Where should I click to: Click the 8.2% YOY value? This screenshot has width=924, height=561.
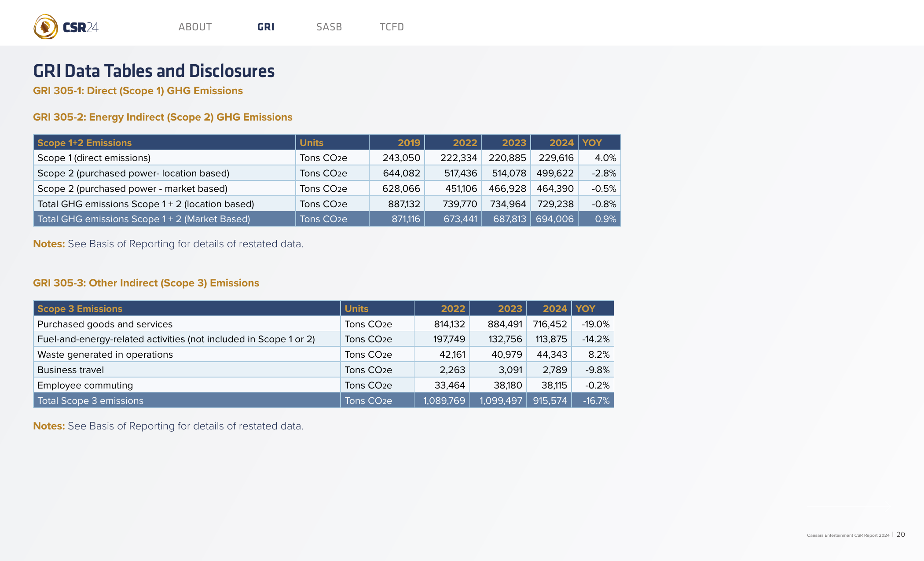coord(599,354)
